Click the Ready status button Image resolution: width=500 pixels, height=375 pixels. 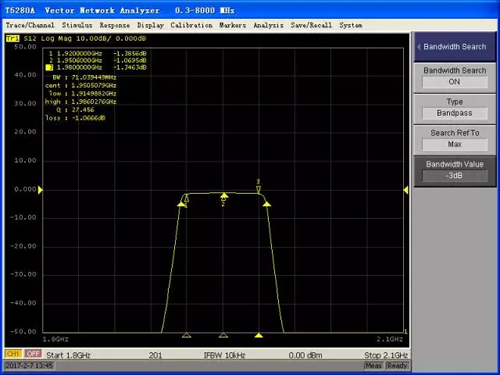(397, 366)
